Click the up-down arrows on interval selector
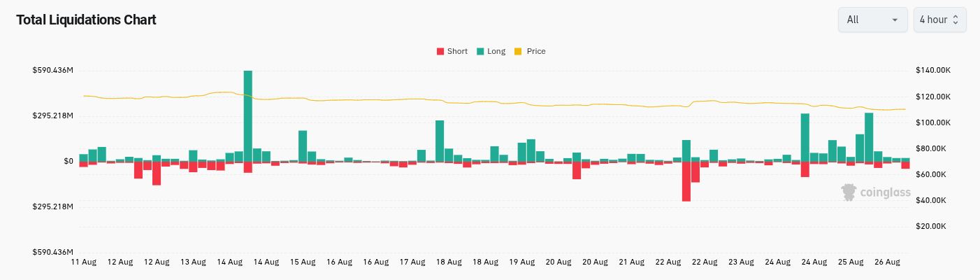Viewport: 980px width, 280px height. point(956,20)
